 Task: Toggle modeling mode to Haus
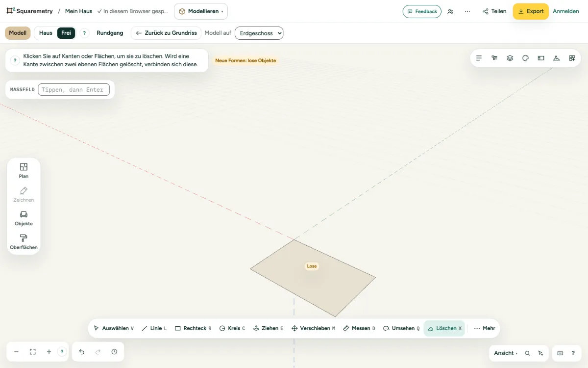(46, 33)
